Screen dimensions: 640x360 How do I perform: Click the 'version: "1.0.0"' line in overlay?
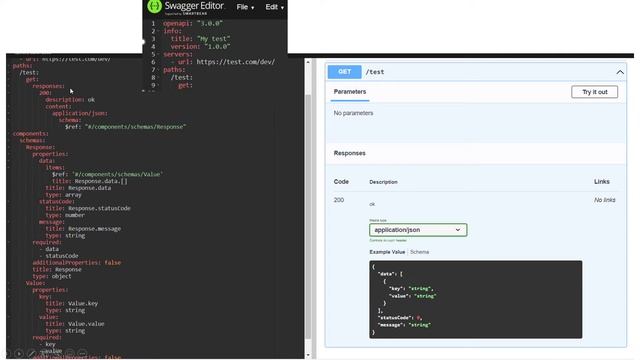(200, 47)
